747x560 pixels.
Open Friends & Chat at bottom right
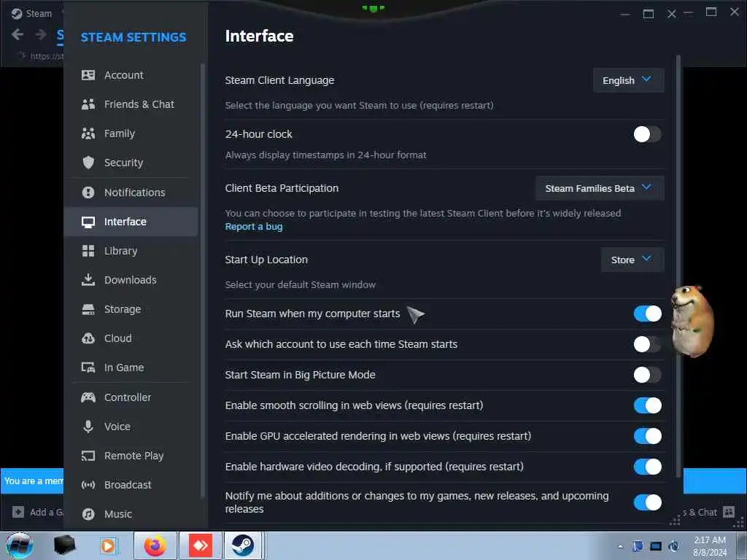(709, 513)
